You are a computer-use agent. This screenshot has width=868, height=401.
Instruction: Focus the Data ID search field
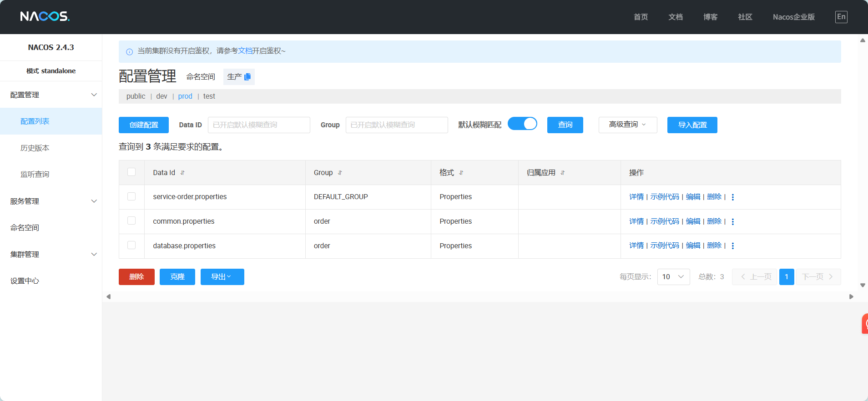tap(258, 125)
